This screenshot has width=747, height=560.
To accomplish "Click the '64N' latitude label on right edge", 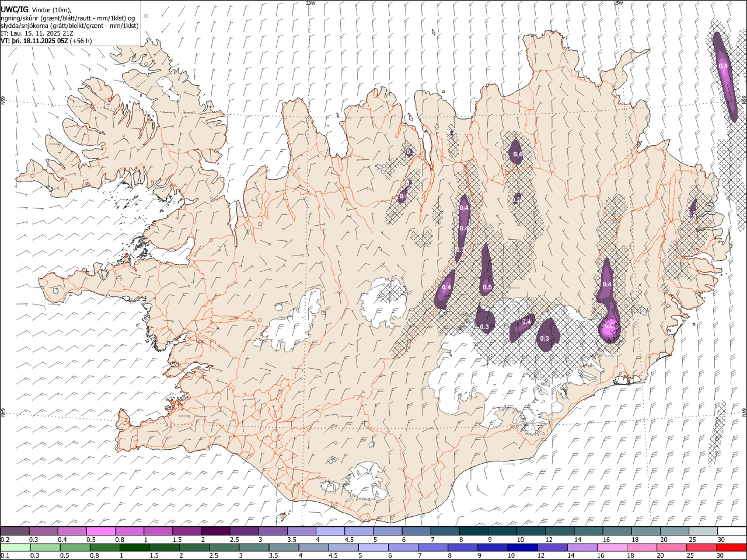I will tap(744, 412).
